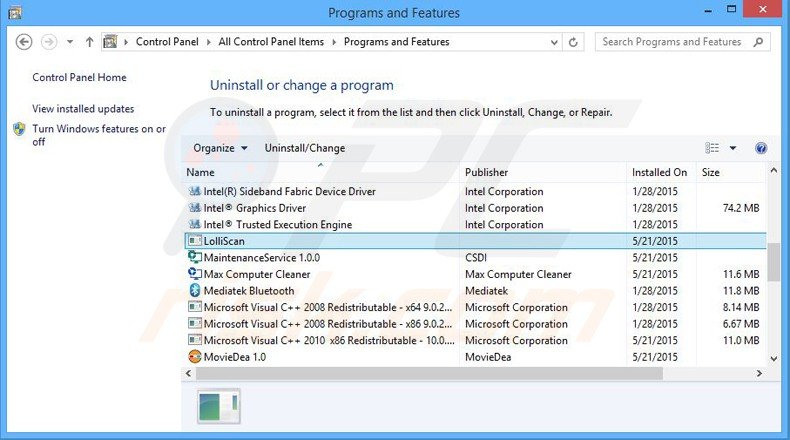Click the Windows features shield icon
This screenshot has height=440, width=790.
pos(19,129)
